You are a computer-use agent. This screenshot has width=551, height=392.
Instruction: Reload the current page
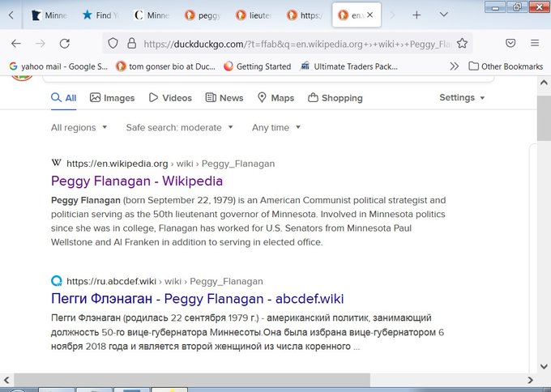pos(65,44)
